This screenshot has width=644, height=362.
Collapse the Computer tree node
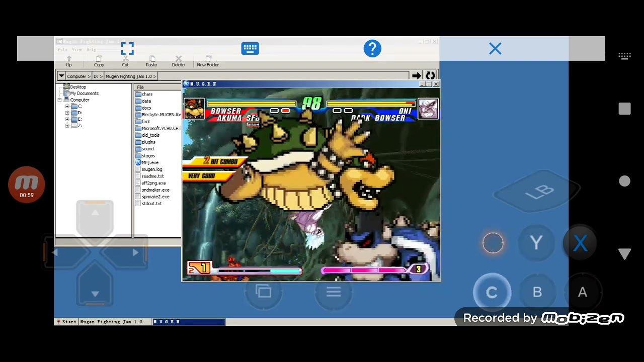60,100
